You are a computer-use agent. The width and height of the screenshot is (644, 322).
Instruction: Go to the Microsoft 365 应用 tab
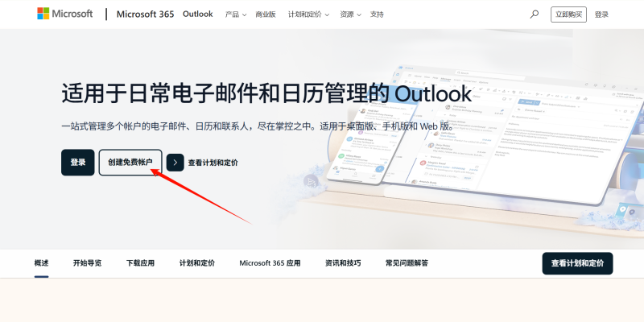click(x=270, y=263)
